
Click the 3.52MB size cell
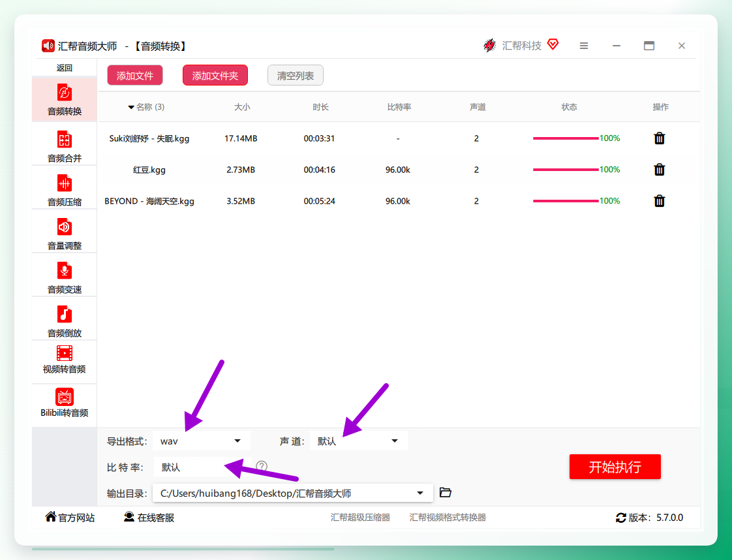(241, 201)
